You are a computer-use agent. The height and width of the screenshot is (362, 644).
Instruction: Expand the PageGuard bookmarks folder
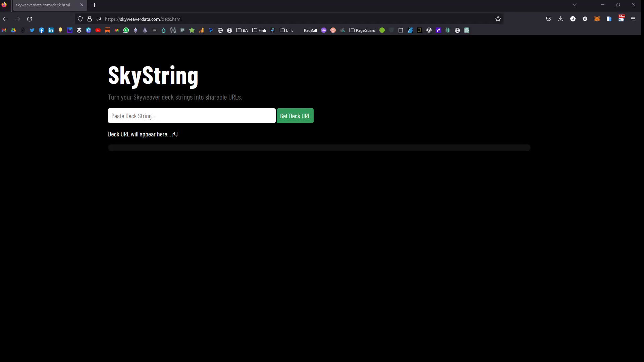[362, 30]
